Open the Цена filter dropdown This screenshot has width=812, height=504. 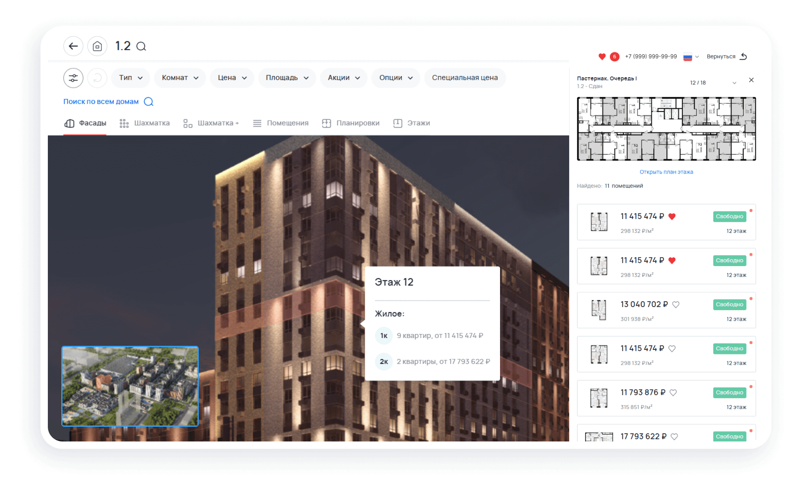[232, 78]
